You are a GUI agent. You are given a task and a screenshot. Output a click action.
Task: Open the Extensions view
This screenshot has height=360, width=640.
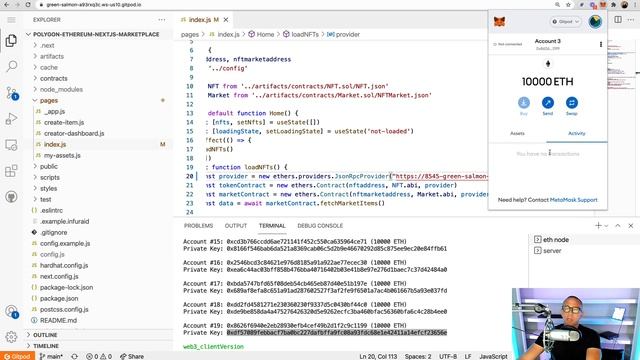click(x=11, y=171)
